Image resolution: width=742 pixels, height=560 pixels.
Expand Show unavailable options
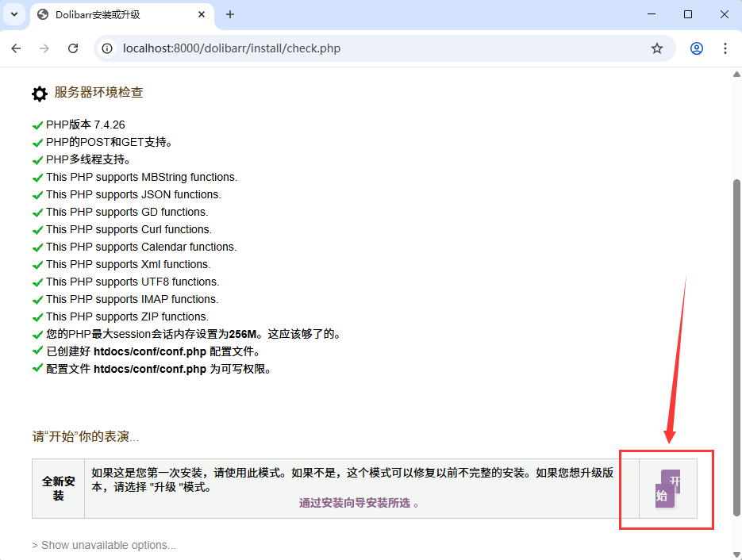pyautogui.click(x=104, y=546)
